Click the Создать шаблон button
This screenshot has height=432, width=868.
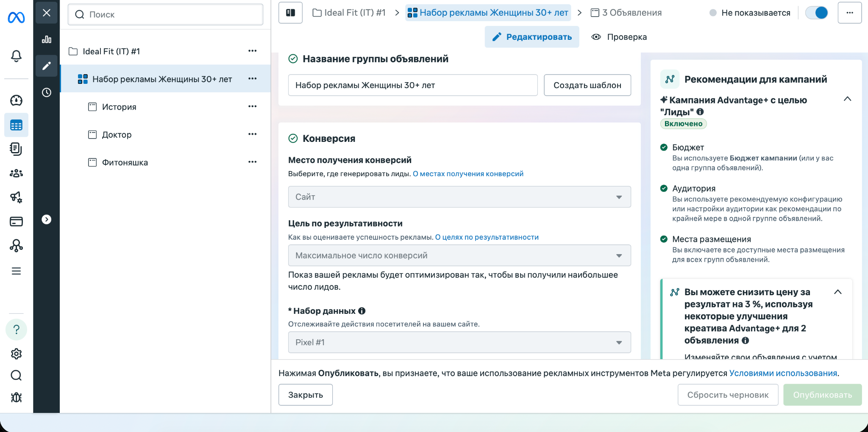point(587,85)
